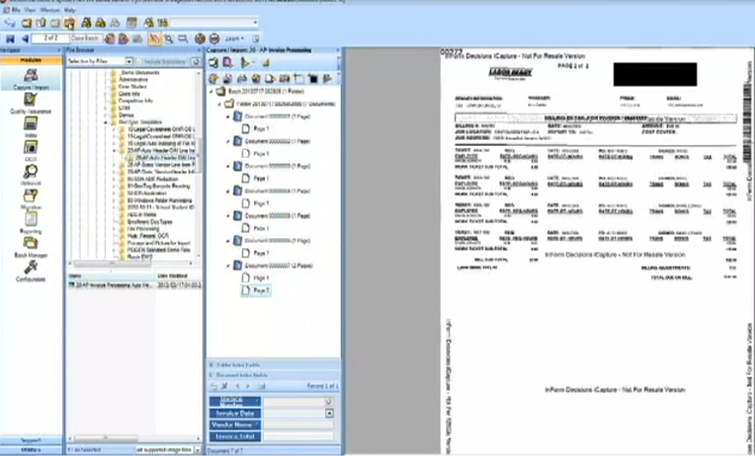Click the delete record X icon
The width and height of the screenshot is (755, 456).
[224, 386]
